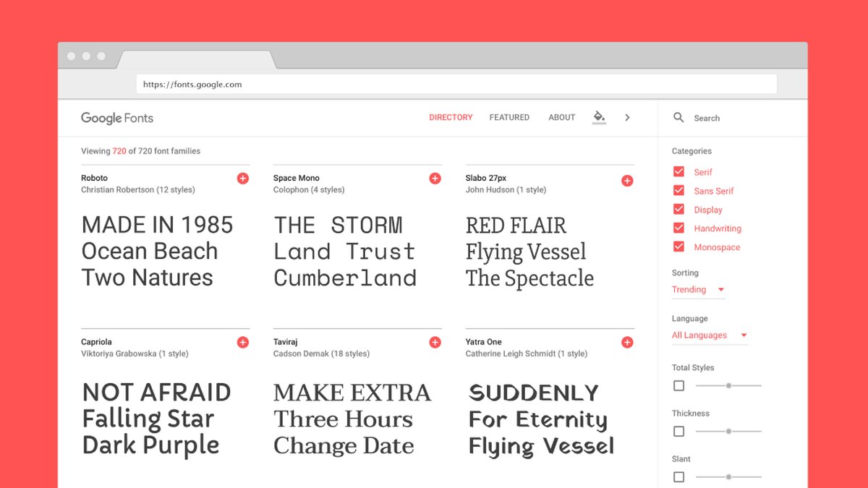Click the Slabo sample text 'RED FLAIR'
868x488 pixels.
pos(516,226)
